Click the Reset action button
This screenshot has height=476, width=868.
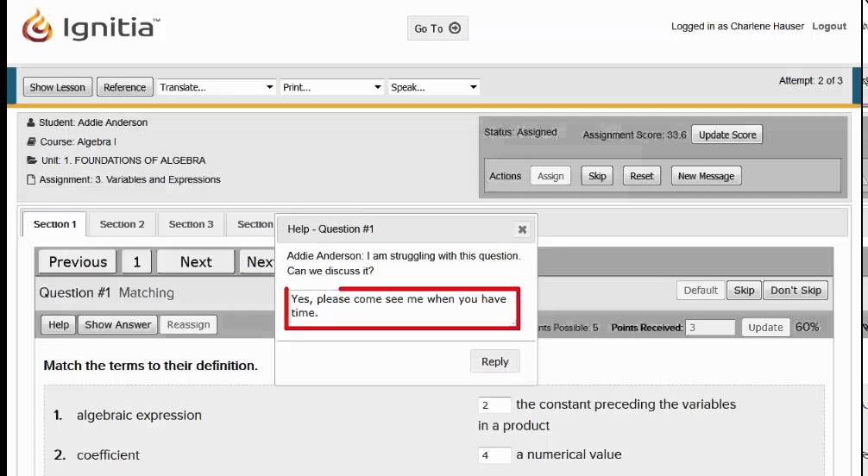(642, 176)
